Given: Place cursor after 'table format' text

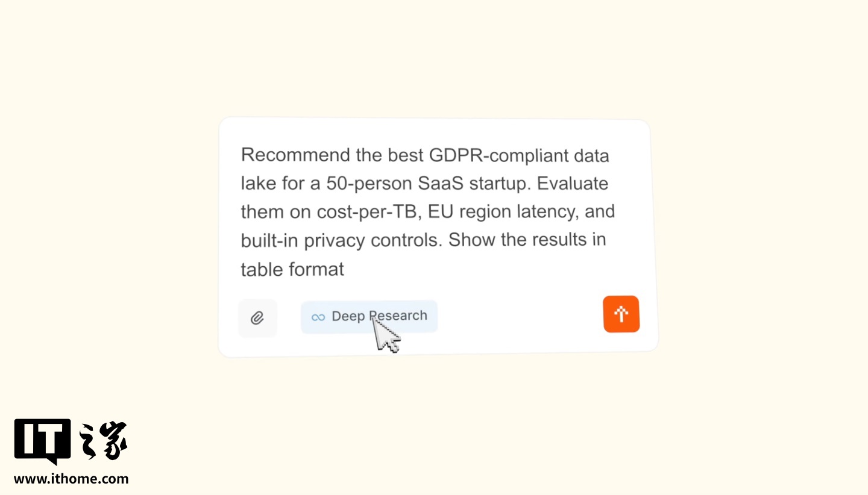Looking at the screenshot, I should tap(345, 269).
